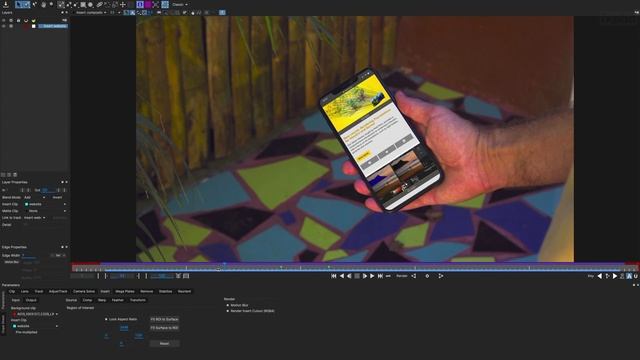
Task: Select the Move/Transform cross tool
Action: [122, 4]
